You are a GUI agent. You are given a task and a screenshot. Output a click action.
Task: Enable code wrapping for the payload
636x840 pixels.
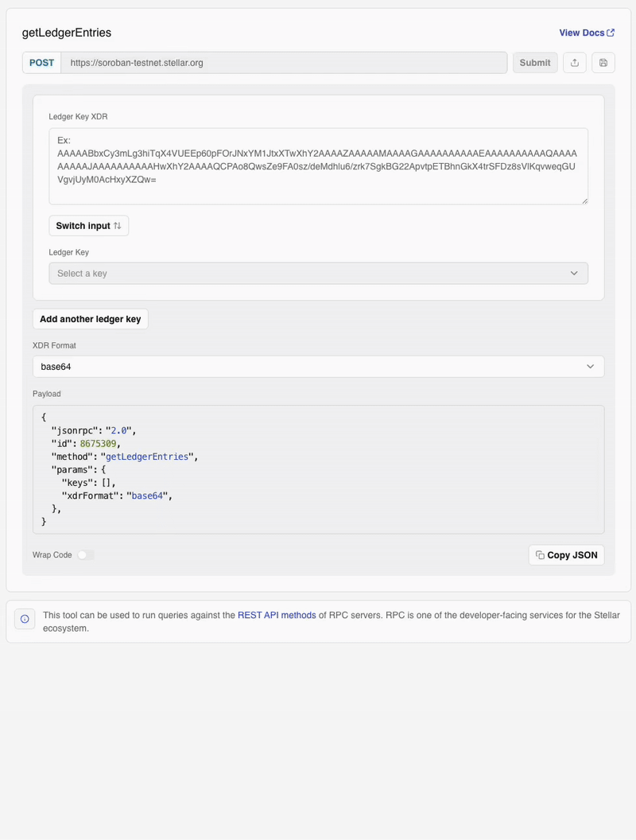(85, 554)
